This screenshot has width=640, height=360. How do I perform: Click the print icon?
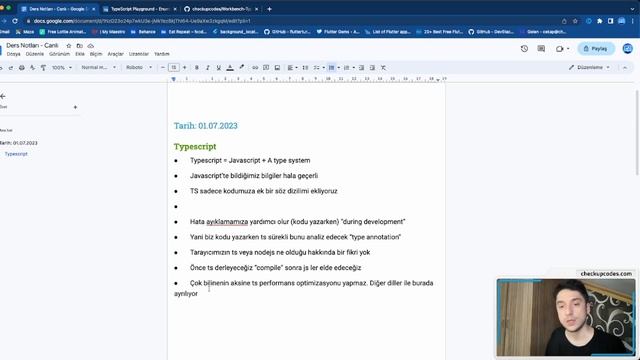[22, 68]
